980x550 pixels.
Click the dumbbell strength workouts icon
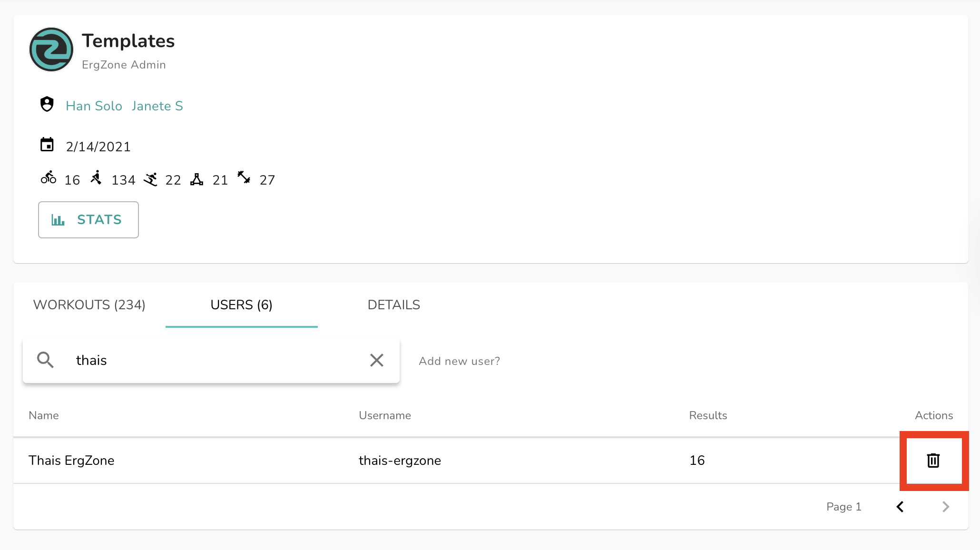[244, 177]
